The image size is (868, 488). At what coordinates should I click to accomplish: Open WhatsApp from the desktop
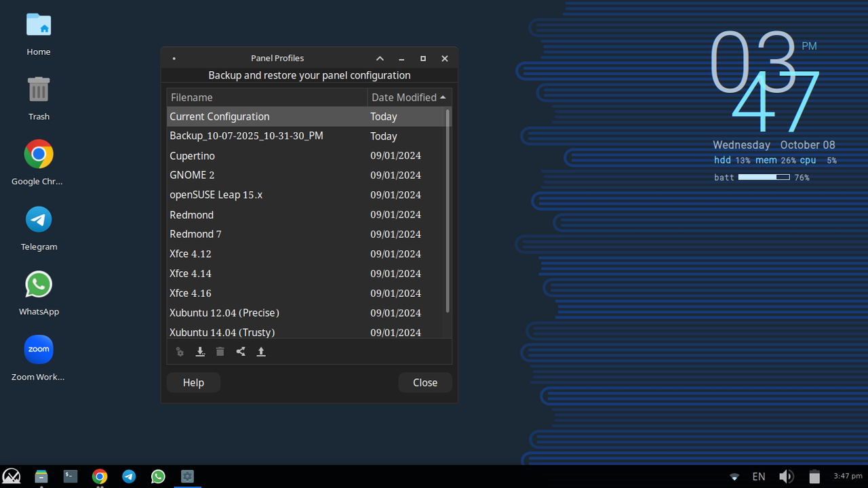point(39,284)
